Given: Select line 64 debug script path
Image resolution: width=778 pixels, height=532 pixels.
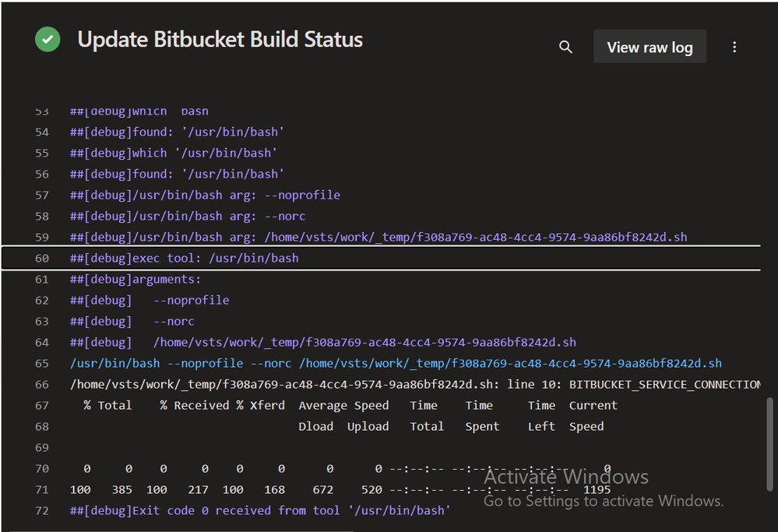Looking at the screenshot, I should click(x=323, y=343).
